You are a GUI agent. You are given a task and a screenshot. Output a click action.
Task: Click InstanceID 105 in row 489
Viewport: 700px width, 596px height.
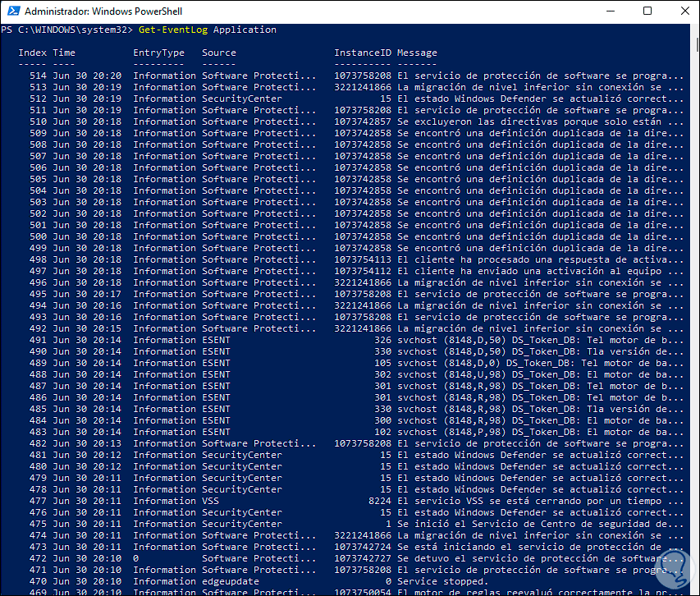(x=382, y=363)
